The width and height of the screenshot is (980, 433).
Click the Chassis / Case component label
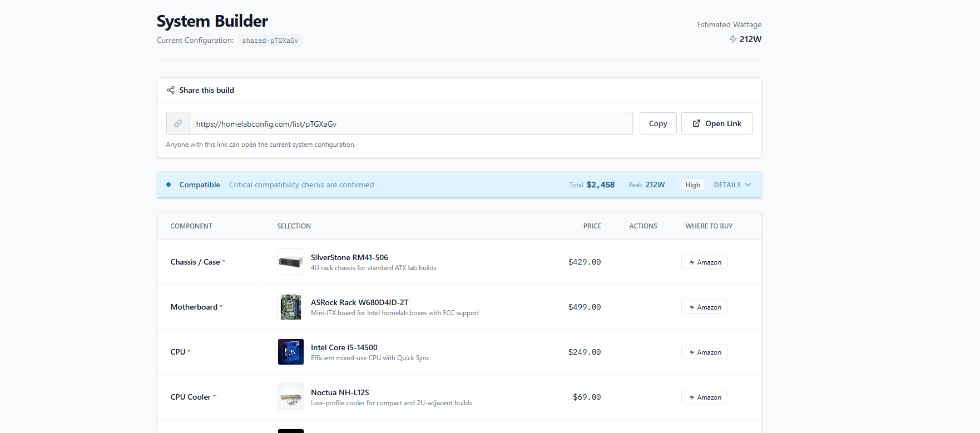(x=195, y=262)
